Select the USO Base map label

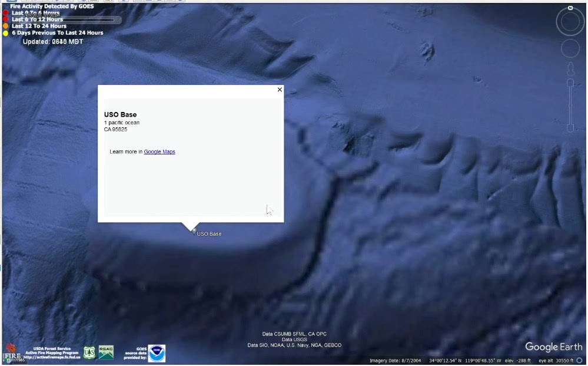pos(209,234)
